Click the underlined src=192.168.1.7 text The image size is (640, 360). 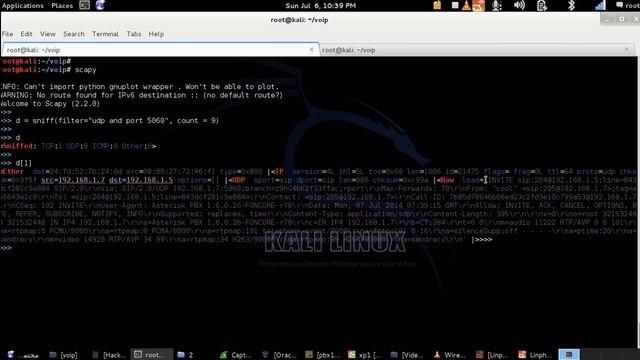click(x=73, y=180)
